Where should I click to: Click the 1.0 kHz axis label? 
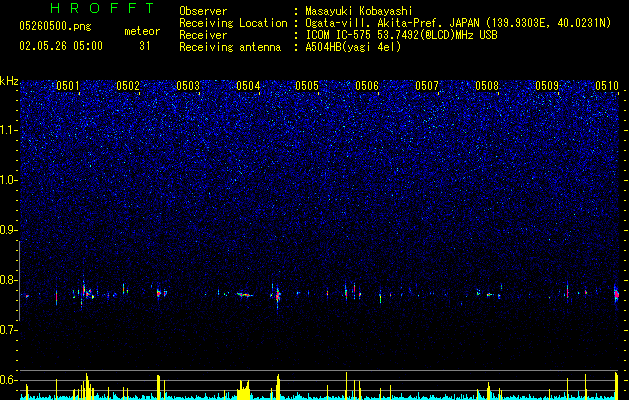pyautogui.click(x=8, y=180)
